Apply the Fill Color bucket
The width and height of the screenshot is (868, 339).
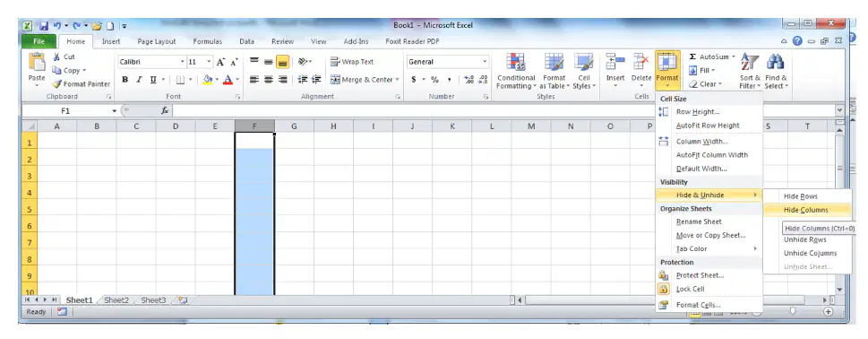click(x=208, y=80)
